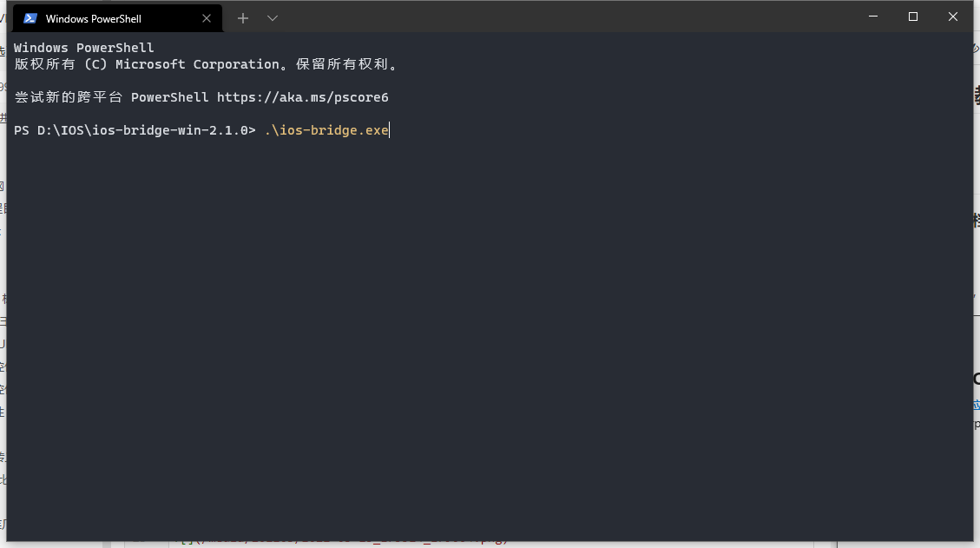Click the '尝试新的跨平台 PowerShell' text
Viewport: 980px width, 548px height.
(111, 97)
